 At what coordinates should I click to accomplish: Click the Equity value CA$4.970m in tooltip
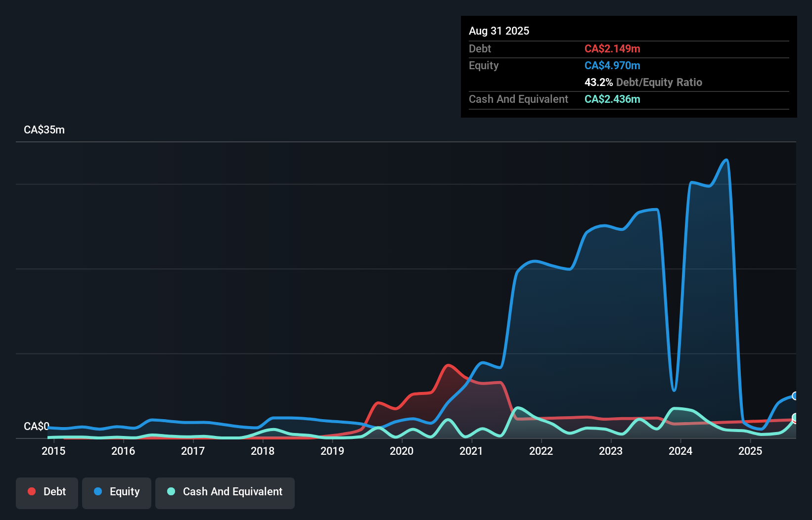click(x=612, y=66)
